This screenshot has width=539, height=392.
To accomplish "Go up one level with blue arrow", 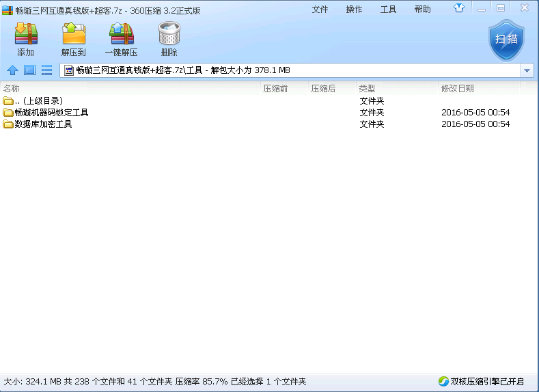I will pyautogui.click(x=12, y=70).
